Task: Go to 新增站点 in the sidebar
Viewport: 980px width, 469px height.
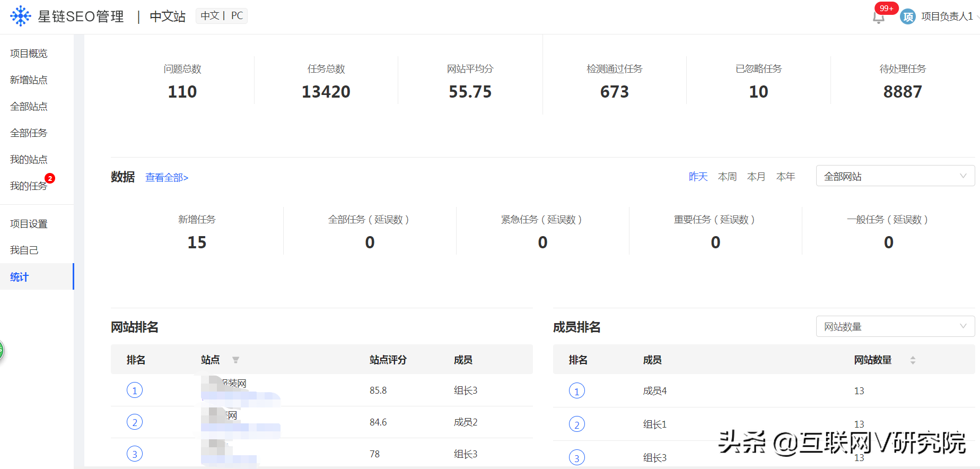Action: click(x=29, y=80)
